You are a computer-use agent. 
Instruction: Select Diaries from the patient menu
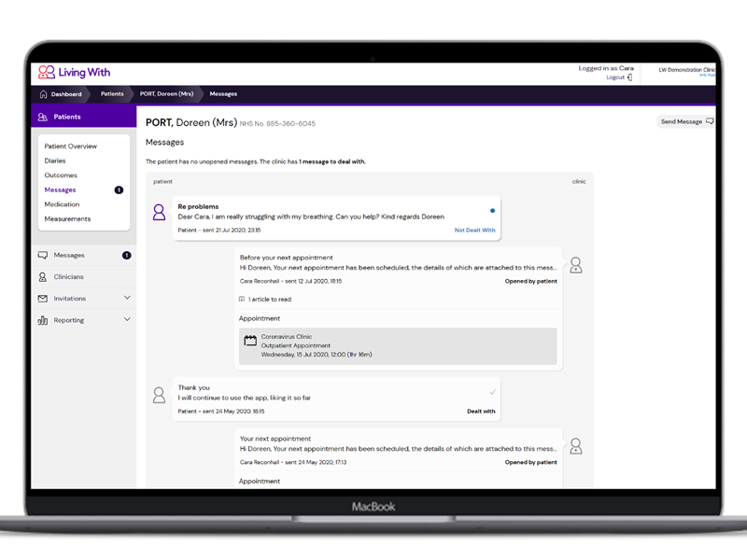click(x=55, y=161)
